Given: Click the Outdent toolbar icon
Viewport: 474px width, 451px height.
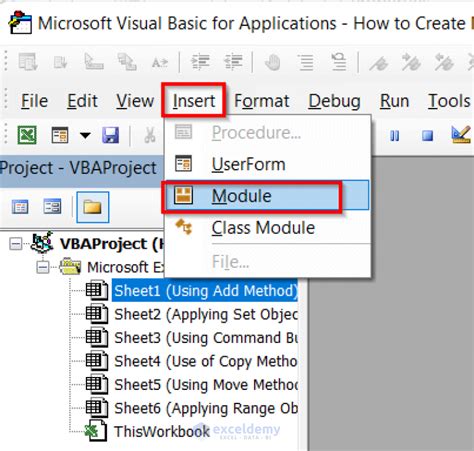Looking at the screenshot, I should [x=233, y=62].
